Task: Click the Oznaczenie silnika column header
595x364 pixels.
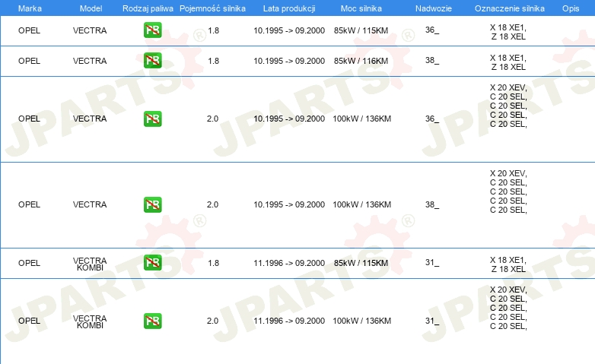Action: (x=509, y=8)
